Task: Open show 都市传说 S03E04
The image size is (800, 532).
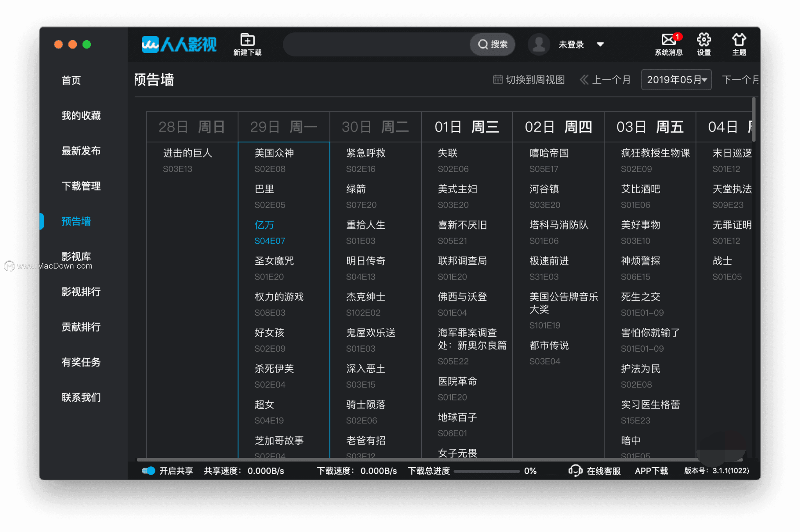Action: (x=549, y=353)
